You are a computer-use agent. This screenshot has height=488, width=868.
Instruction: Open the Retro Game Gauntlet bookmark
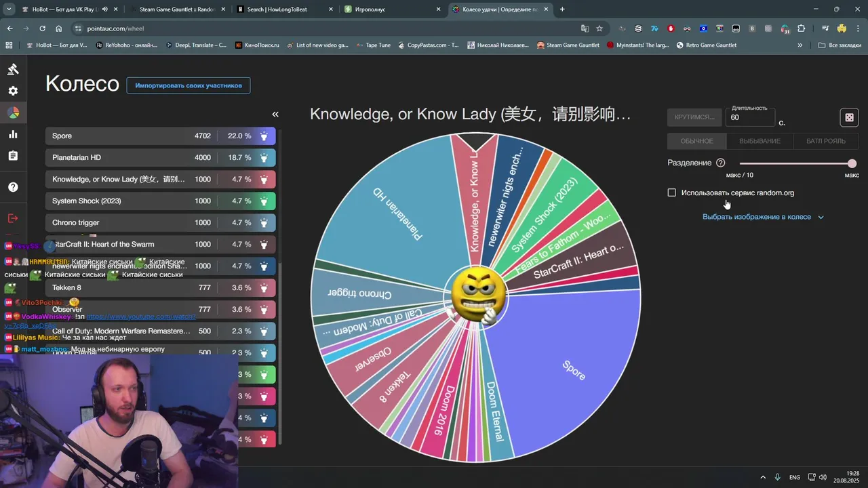[707, 45]
